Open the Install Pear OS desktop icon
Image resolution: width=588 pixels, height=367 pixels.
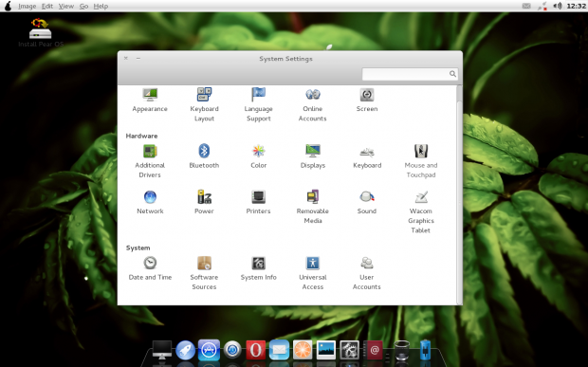(x=41, y=32)
